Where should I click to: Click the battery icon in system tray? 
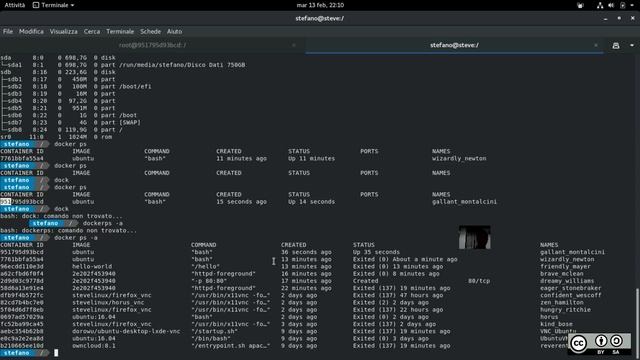[623, 5]
